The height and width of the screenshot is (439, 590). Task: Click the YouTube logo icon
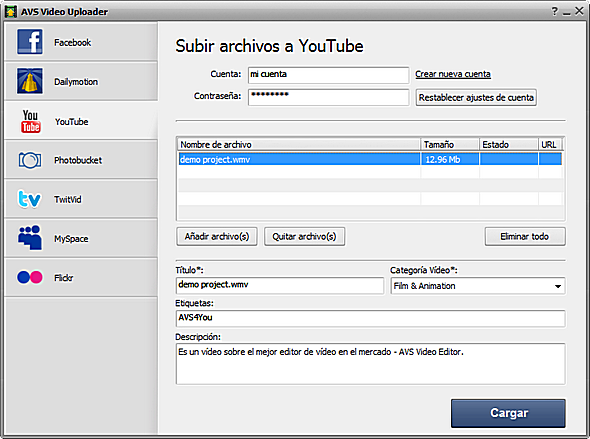tap(30, 121)
